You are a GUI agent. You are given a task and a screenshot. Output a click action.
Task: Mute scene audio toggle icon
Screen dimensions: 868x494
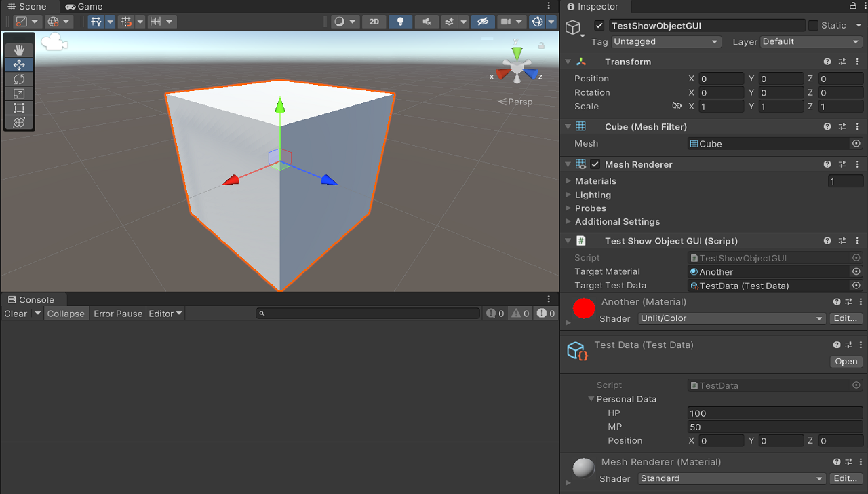[426, 22]
